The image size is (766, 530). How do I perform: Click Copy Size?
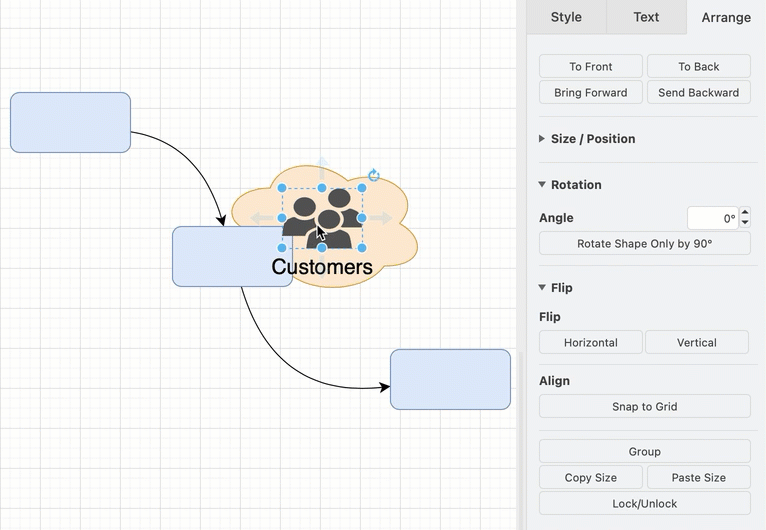click(x=591, y=477)
